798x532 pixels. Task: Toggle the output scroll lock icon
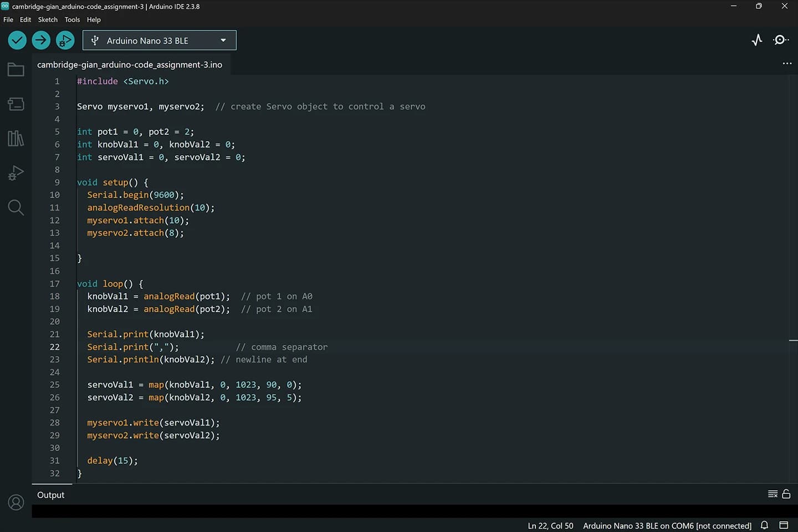(786, 494)
